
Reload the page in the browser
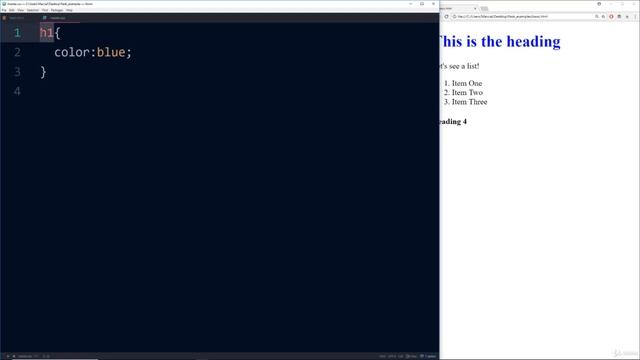click(x=446, y=17)
